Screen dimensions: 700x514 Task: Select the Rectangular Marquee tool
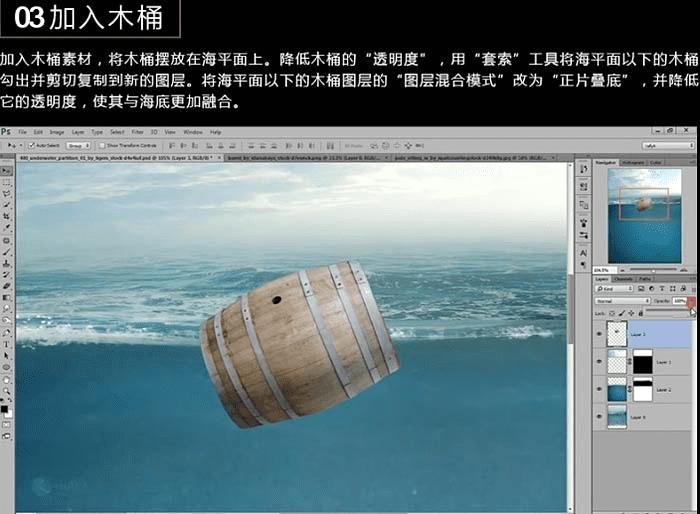click(x=7, y=182)
